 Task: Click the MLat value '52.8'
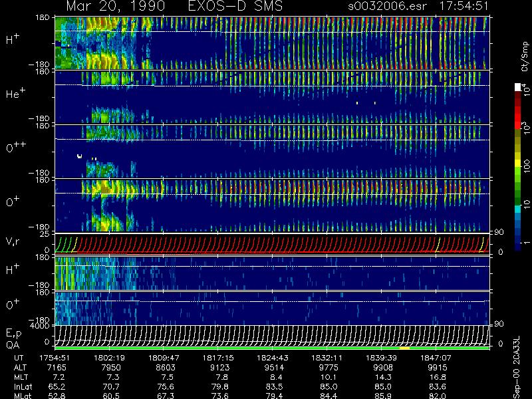point(57,396)
